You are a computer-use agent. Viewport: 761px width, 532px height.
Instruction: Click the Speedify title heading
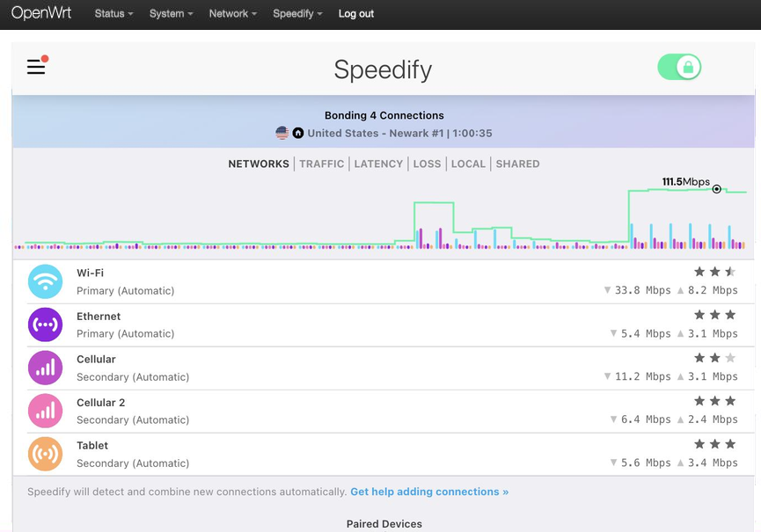coord(383,69)
